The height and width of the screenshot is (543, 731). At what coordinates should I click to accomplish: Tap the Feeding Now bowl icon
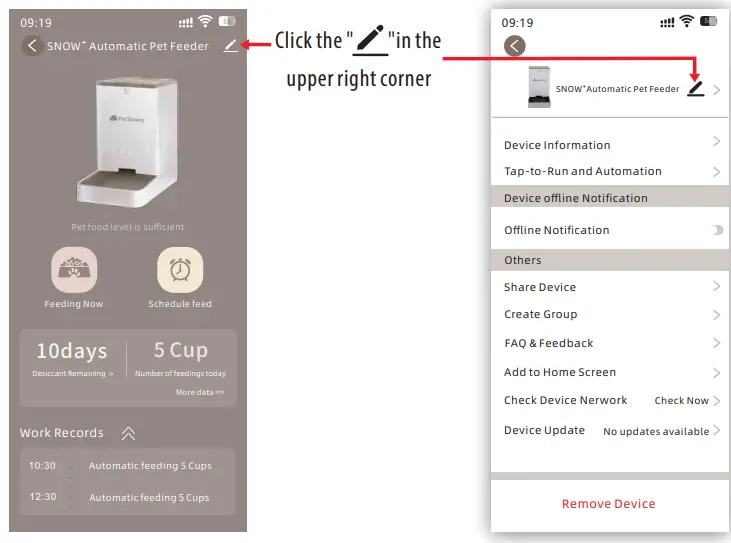[74, 269]
